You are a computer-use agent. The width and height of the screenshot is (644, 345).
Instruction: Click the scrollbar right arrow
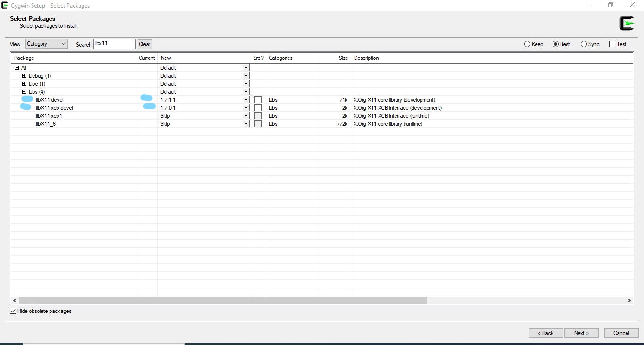(x=629, y=300)
